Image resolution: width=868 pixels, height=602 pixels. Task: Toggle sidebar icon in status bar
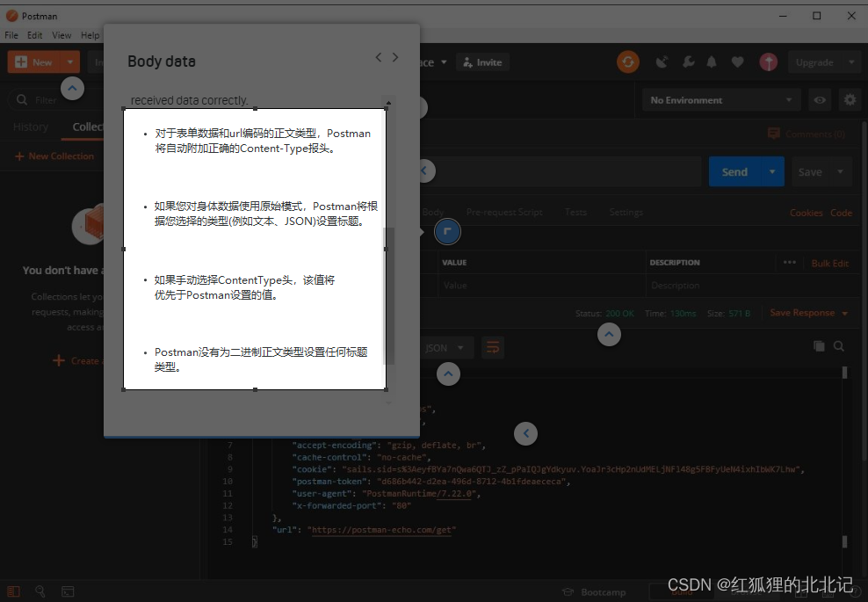tap(14, 591)
